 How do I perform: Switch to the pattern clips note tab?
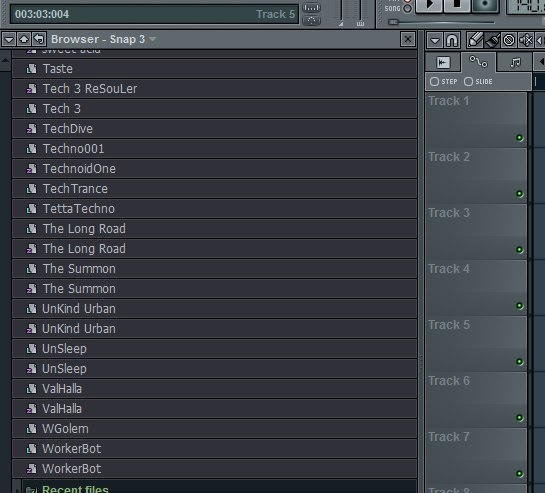515,63
